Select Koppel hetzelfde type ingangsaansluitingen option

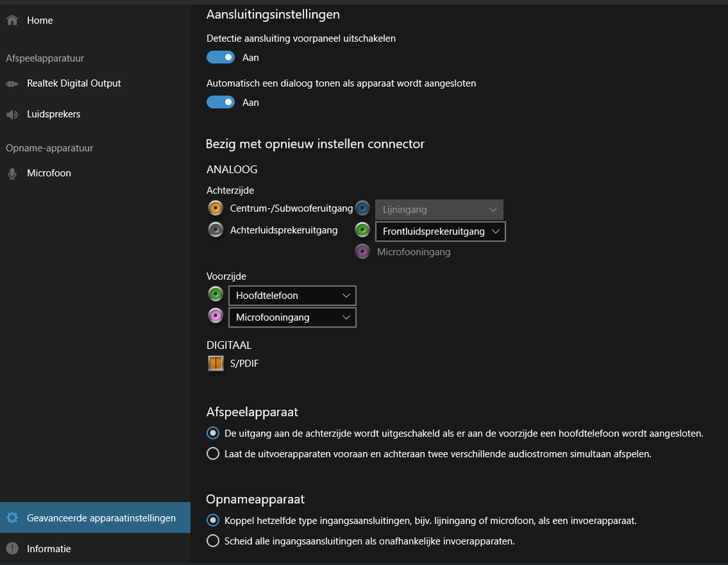pyautogui.click(x=213, y=521)
